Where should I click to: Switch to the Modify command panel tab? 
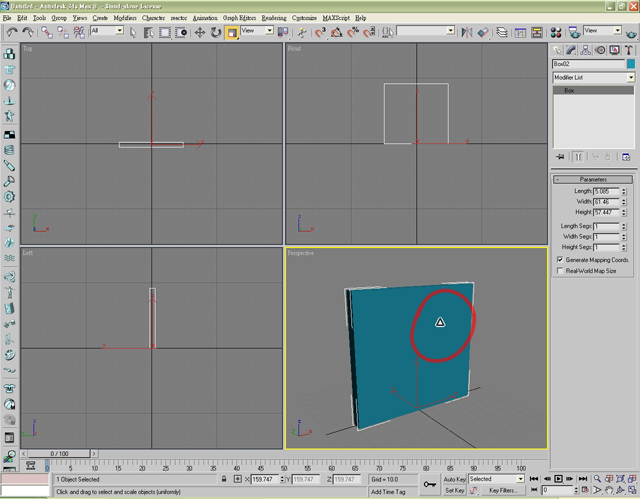click(571, 50)
